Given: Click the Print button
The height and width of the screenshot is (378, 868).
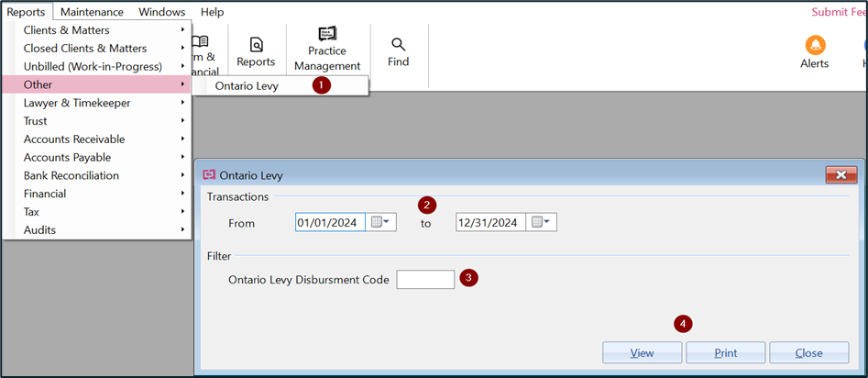Looking at the screenshot, I should click(x=726, y=353).
